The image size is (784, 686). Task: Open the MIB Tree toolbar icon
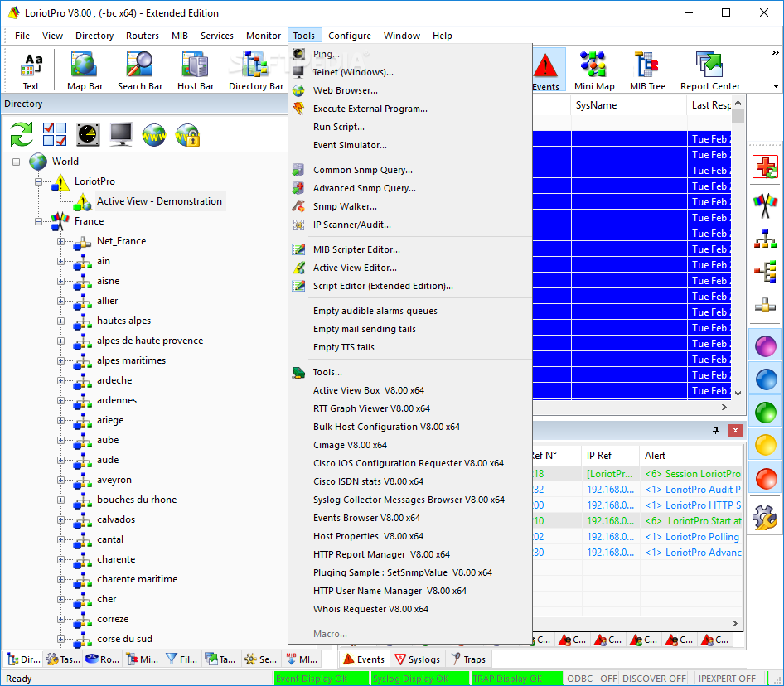647,70
